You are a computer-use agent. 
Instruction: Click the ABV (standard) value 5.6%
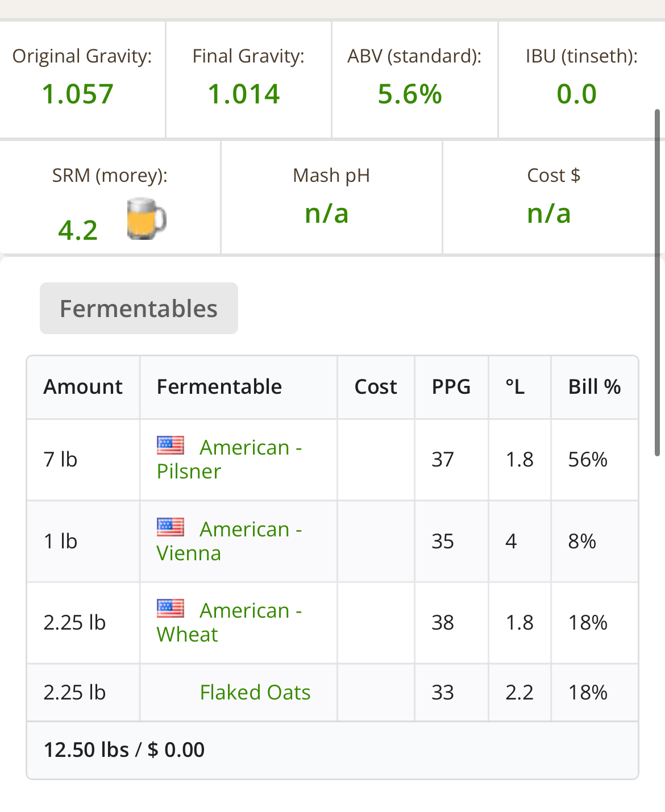tap(410, 94)
